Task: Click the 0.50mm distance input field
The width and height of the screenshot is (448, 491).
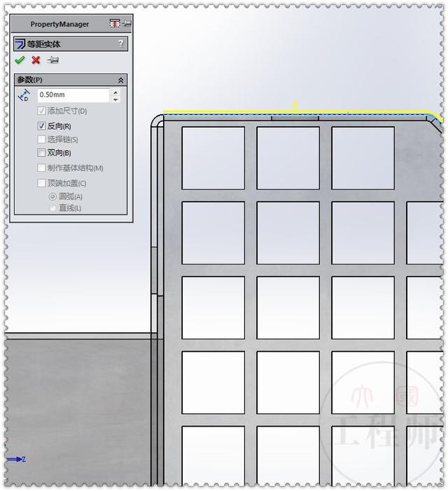Action: click(73, 95)
